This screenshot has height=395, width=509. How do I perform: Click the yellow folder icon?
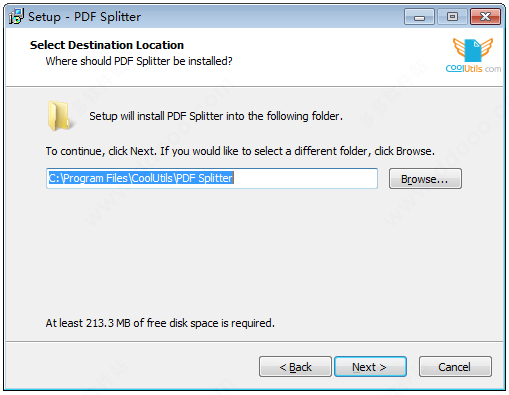pos(59,115)
